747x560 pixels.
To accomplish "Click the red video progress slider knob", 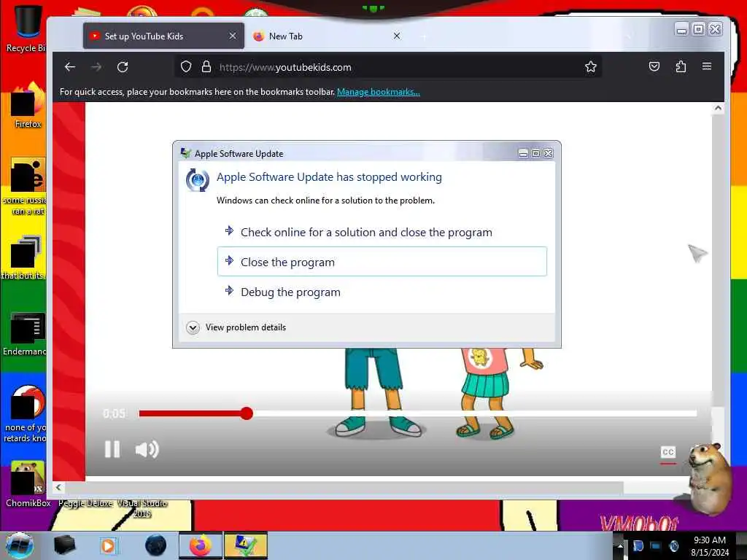I will point(247,413).
